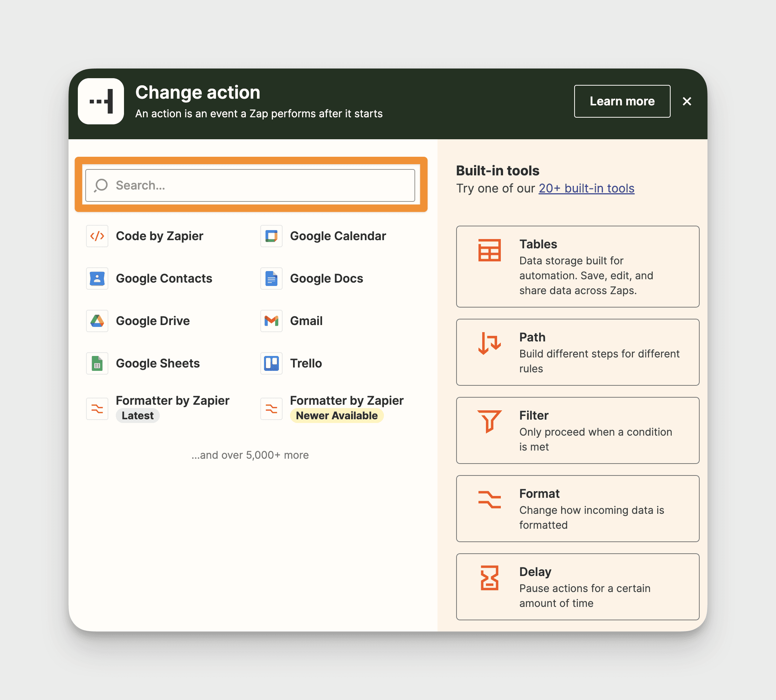Select the Format card title

coord(539,493)
